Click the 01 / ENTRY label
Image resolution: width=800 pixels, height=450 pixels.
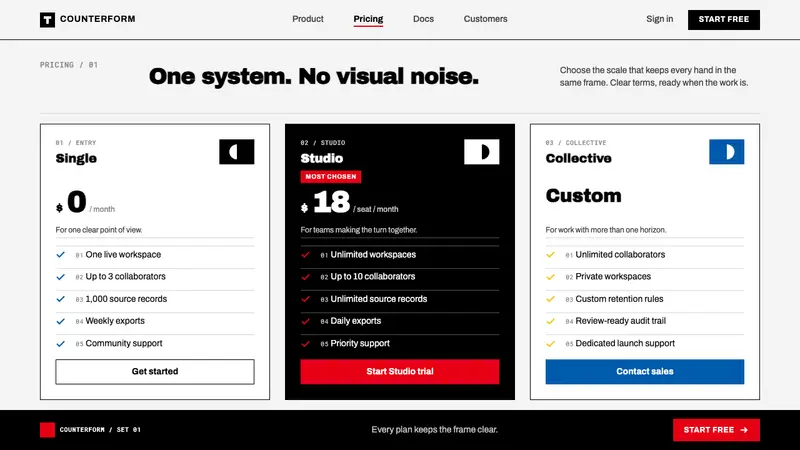(76, 143)
